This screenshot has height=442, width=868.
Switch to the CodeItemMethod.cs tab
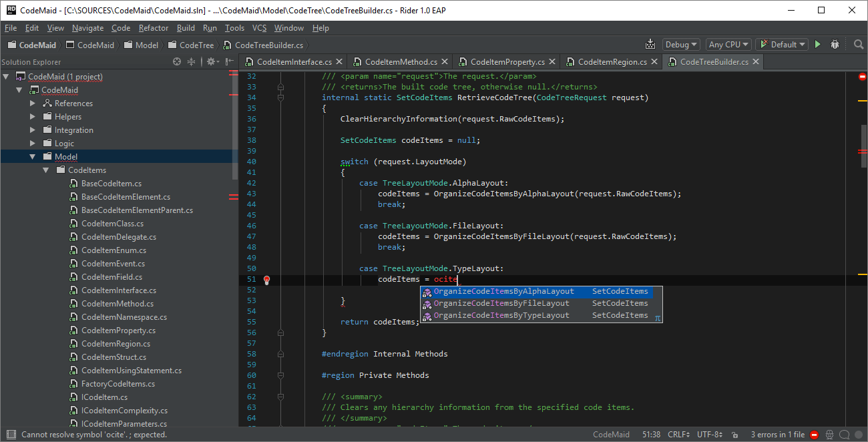(x=401, y=61)
